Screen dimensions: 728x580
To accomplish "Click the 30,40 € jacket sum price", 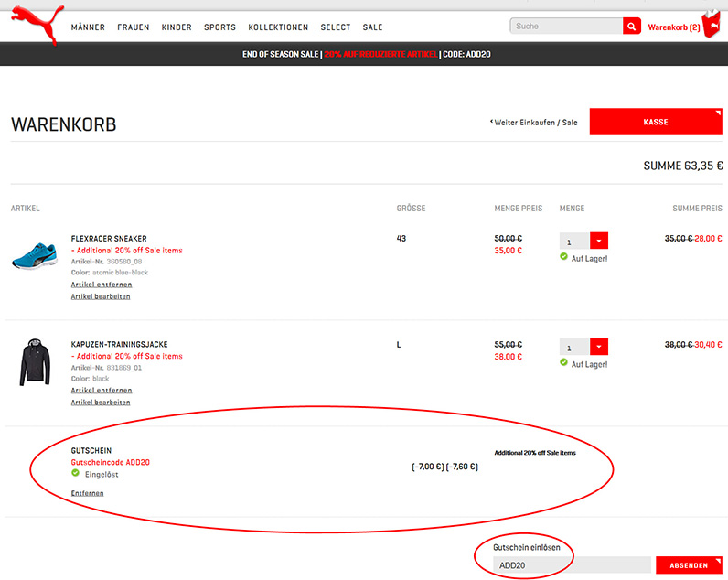I will [708, 344].
